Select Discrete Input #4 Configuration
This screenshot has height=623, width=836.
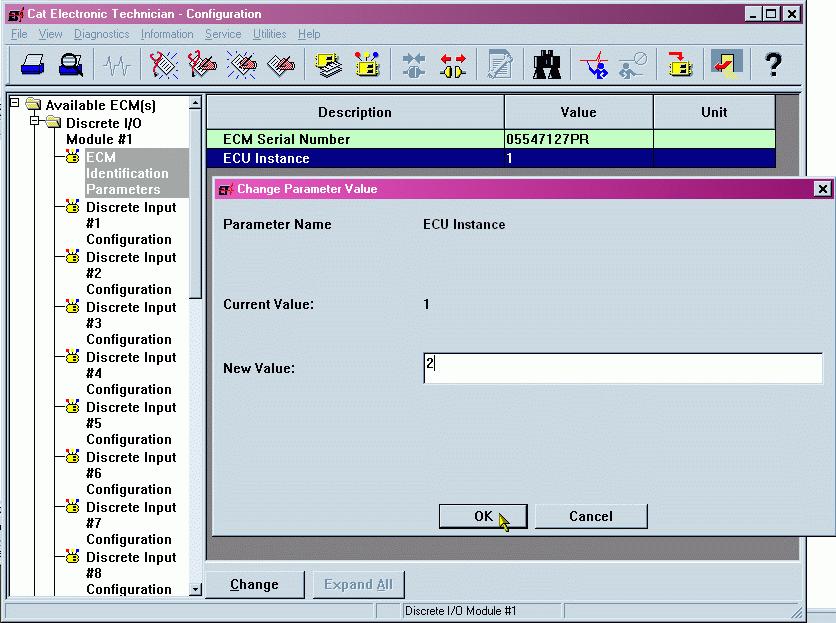(x=129, y=373)
